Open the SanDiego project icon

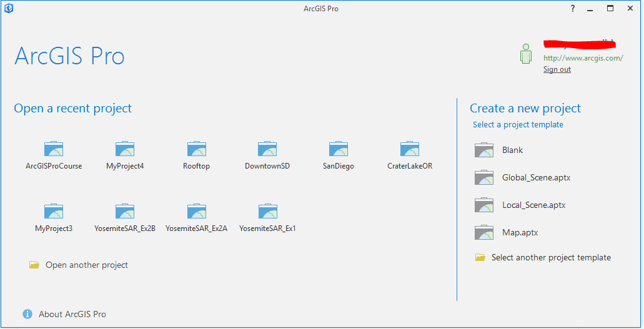click(339, 149)
